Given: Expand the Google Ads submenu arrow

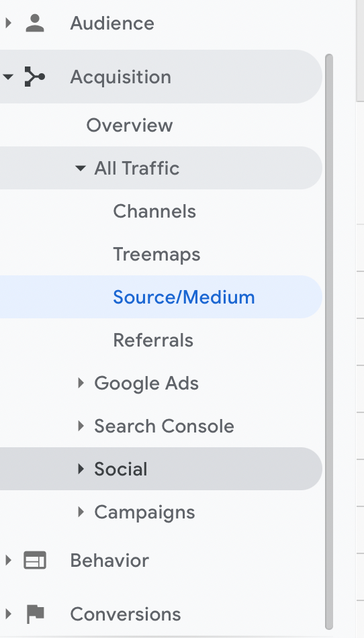Looking at the screenshot, I should tap(81, 383).
